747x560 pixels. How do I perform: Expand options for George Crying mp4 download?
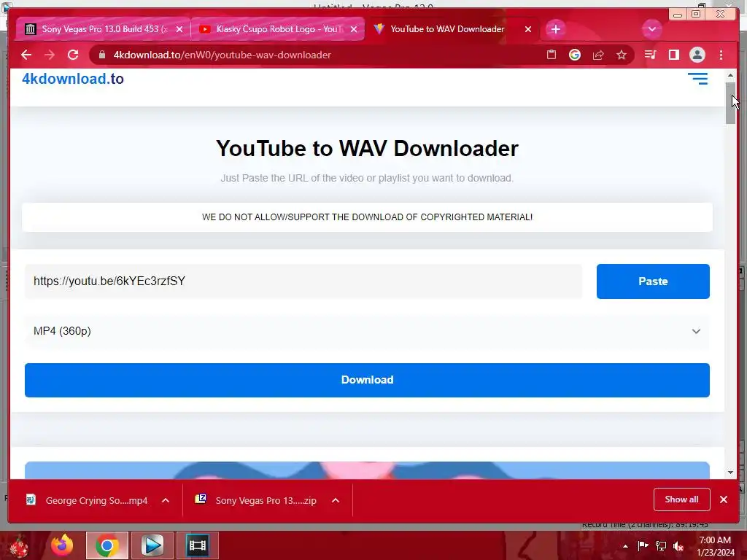(x=166, y=500)
